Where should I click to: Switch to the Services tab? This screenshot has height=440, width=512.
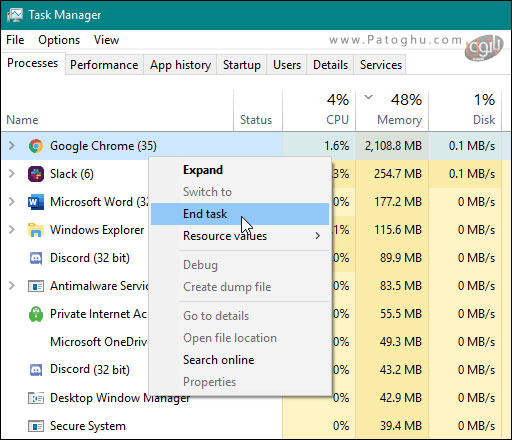click(381, 65)
